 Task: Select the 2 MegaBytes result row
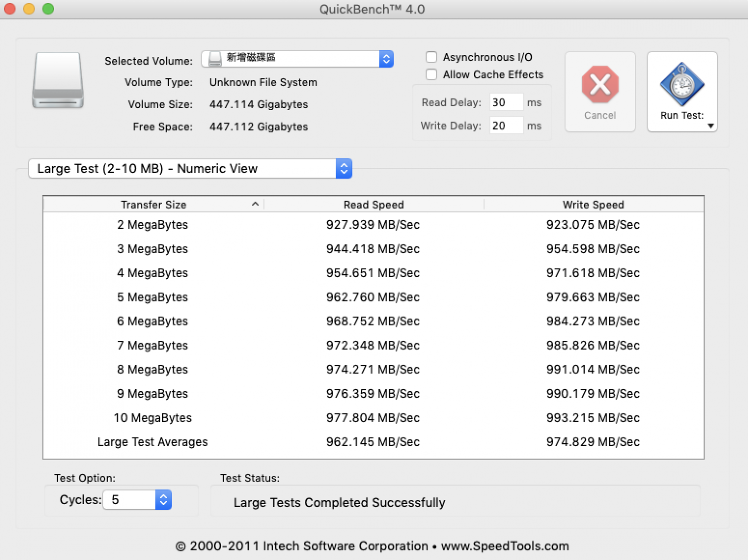[373, 224]
